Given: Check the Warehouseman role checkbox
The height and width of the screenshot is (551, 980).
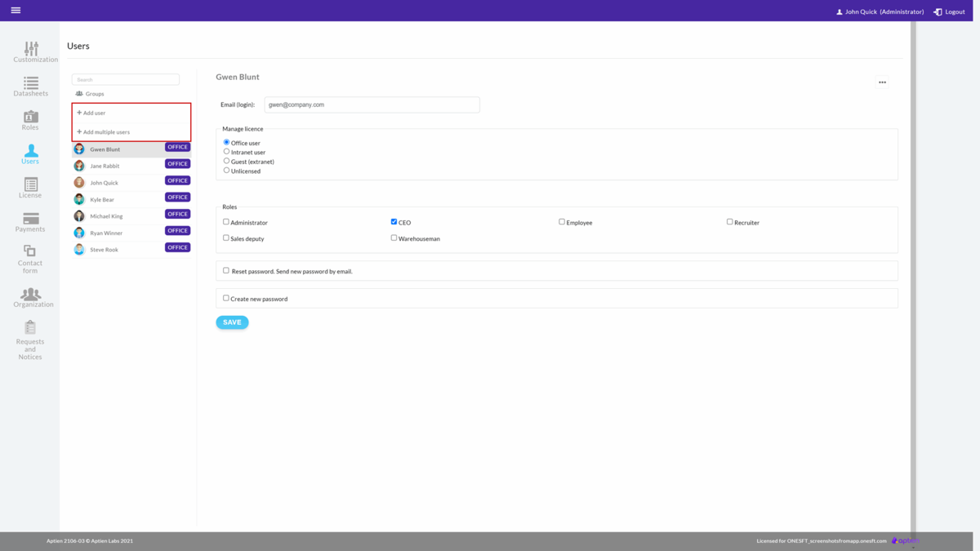Looking at the screenshot, I should [x=394, y=238].
